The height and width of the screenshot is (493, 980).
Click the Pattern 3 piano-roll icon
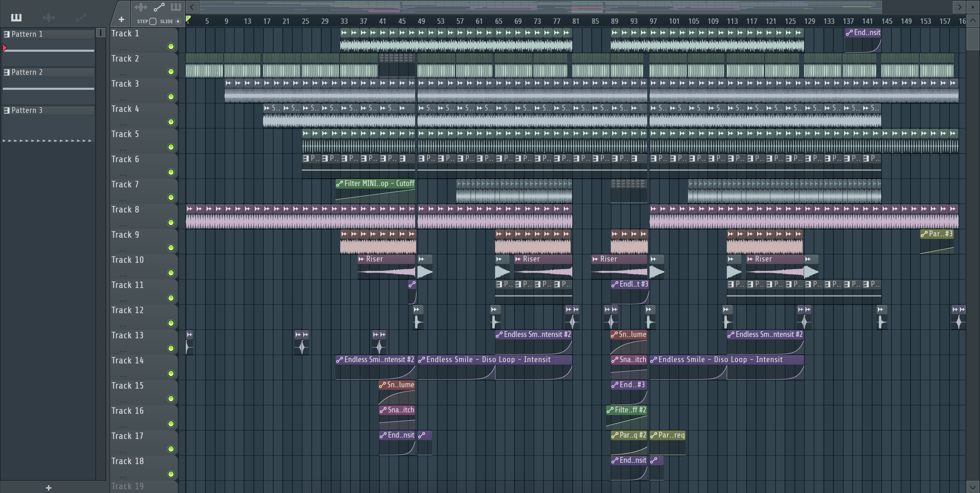(x=6, y=110)
